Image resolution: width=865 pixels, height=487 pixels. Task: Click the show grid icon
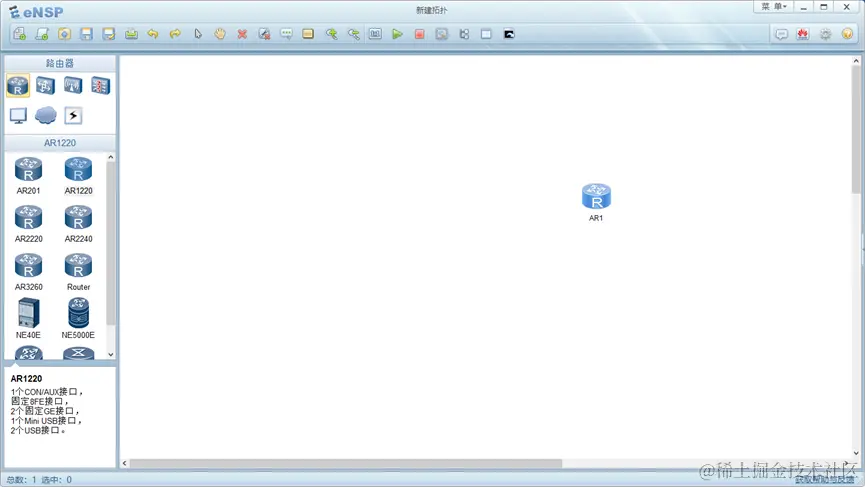coord(486,34)
